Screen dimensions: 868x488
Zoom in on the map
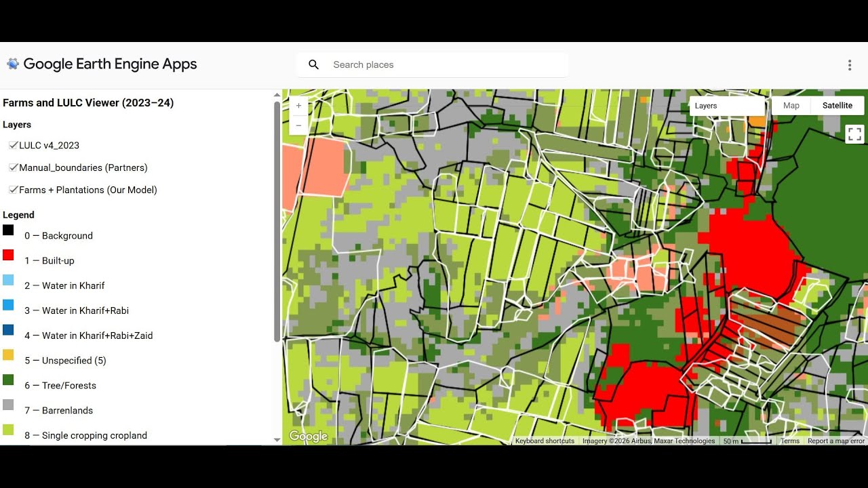pos(298,106)
